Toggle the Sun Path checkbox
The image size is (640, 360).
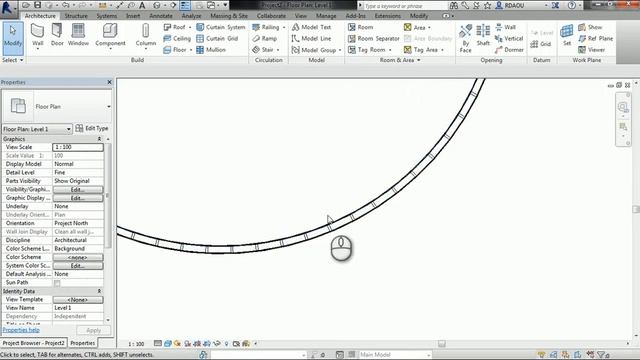point(57,283)
